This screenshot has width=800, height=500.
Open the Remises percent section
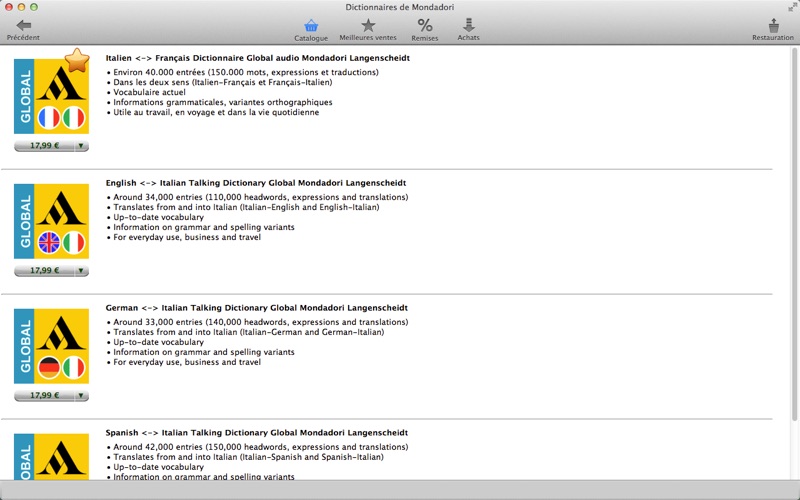pos(424,30)
